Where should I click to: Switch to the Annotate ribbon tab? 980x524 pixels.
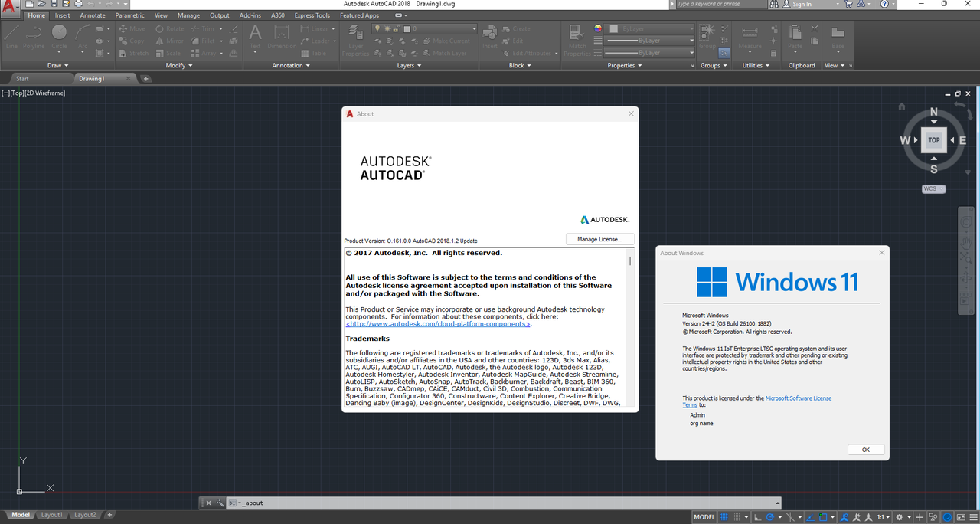coord(93,15)
